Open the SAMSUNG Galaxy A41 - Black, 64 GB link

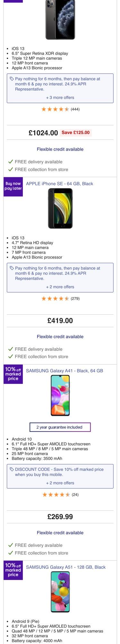(64, 371)
